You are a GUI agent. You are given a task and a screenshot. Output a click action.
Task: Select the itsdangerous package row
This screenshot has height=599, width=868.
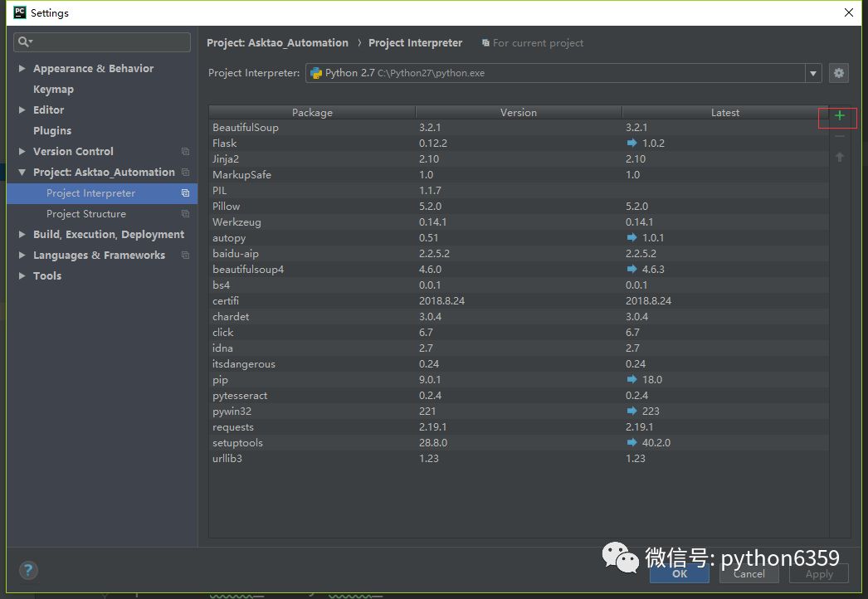(519, 363)
